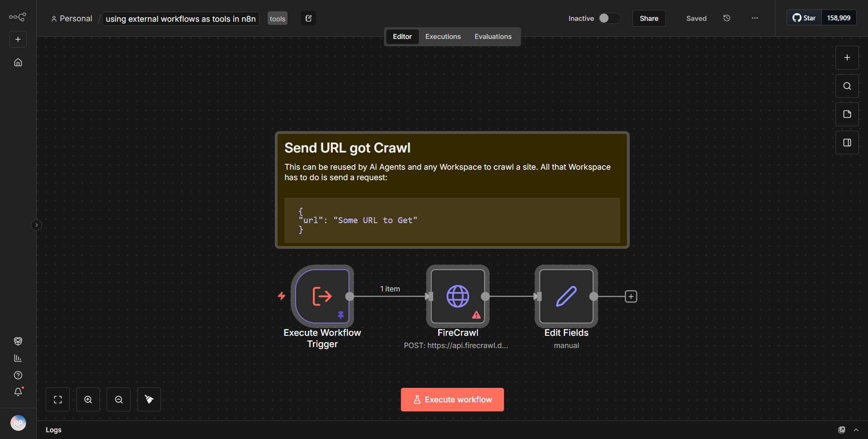Click the zoom in button
This screenshot has height=439, width=868.
88,400
